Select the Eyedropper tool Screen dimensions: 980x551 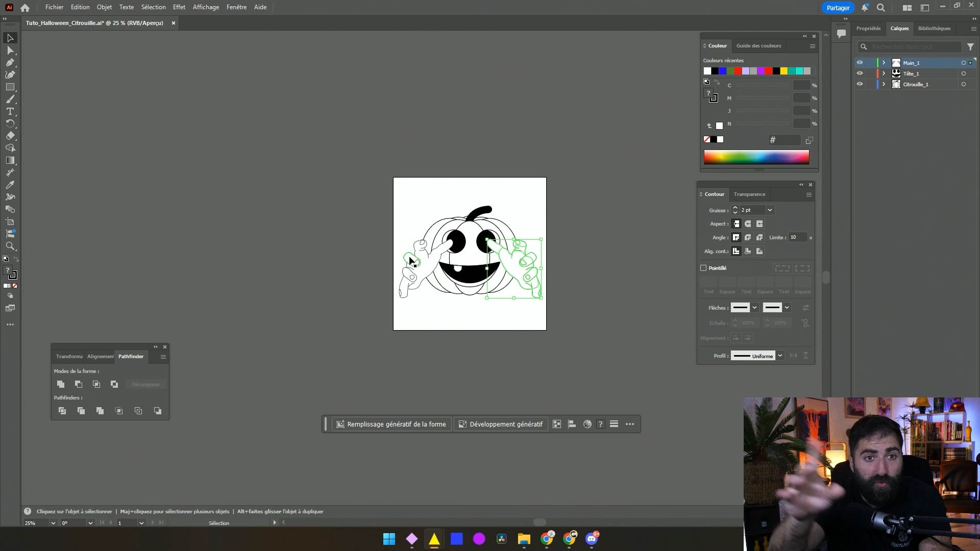[x=10, y=185]
